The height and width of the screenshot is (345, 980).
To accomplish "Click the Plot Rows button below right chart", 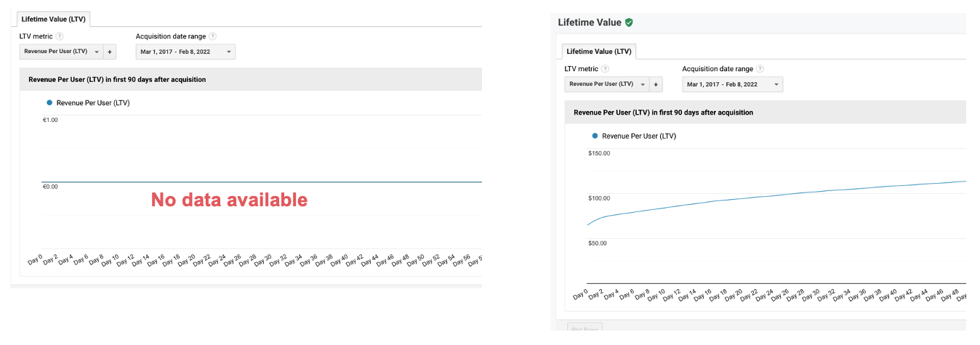I will click(x=584, y=329).
